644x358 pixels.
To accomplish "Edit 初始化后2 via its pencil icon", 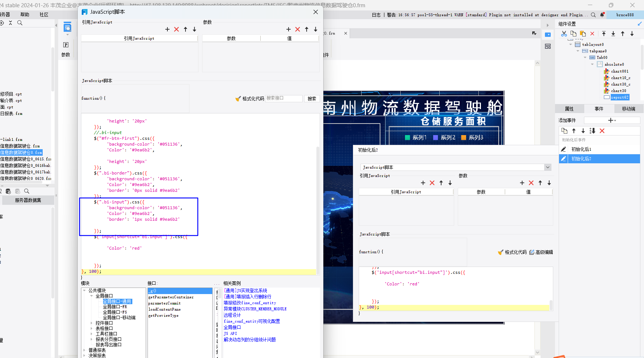I will point(563,159).
